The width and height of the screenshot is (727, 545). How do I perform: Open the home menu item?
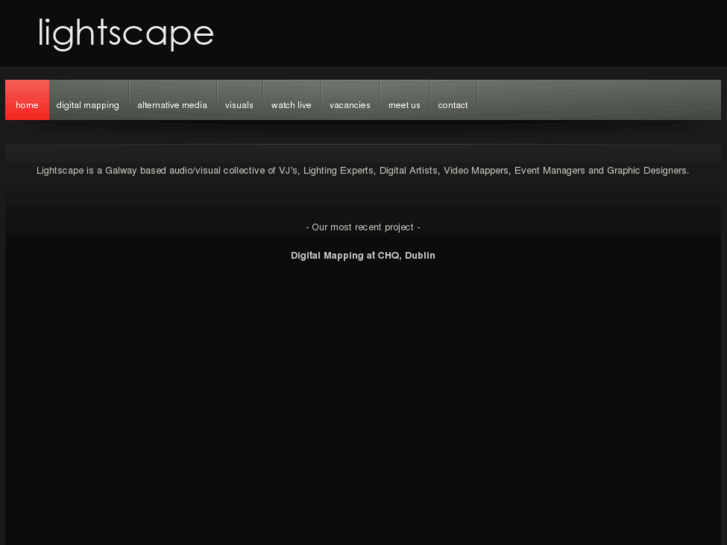pos(27,100)
